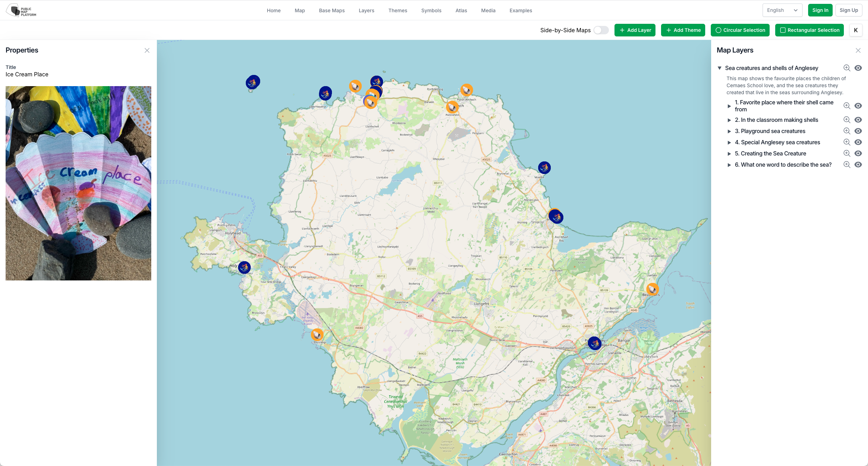
Task: Open the Themes menu
Action: [x=397, y=10]
